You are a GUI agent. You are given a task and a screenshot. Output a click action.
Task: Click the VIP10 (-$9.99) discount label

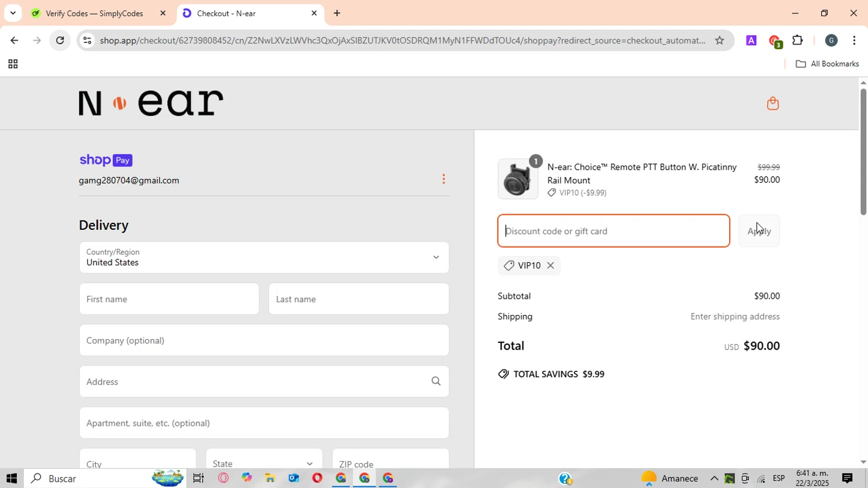(x=578, y=193)
